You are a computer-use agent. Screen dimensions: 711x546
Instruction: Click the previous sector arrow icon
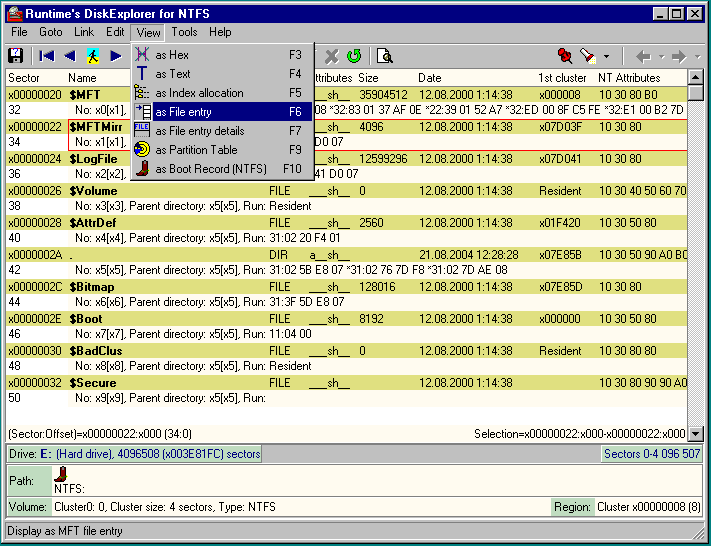coord(70,56)
